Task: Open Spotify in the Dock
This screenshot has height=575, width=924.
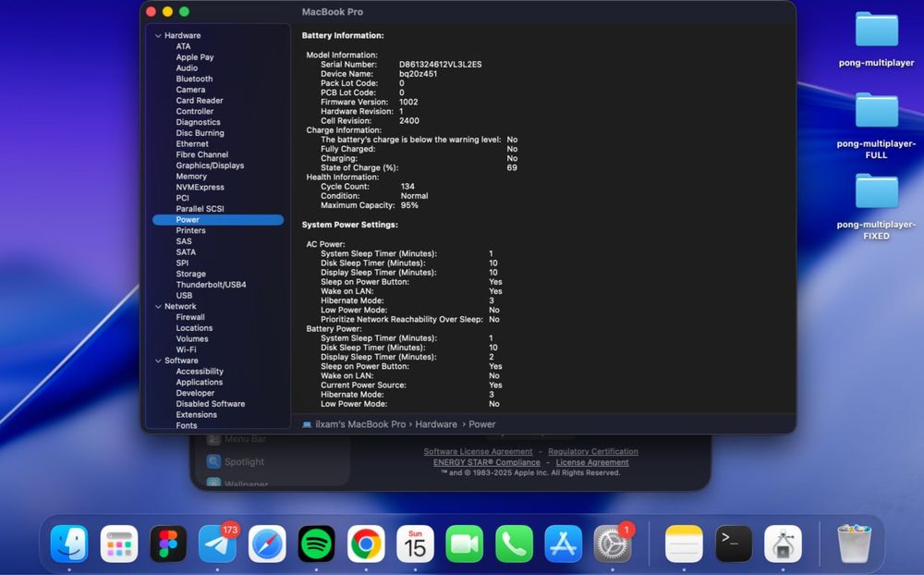Action: [x=316, y=544]
